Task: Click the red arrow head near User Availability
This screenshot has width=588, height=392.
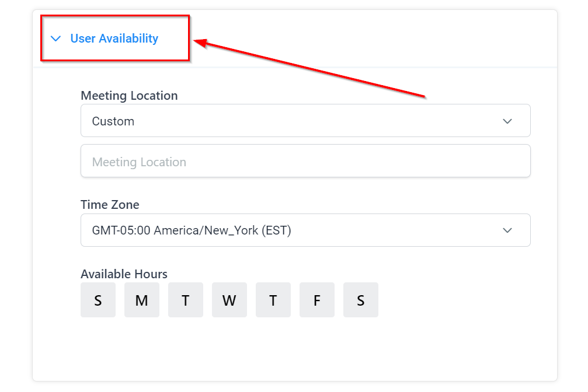Action: [x=199, y=43]
